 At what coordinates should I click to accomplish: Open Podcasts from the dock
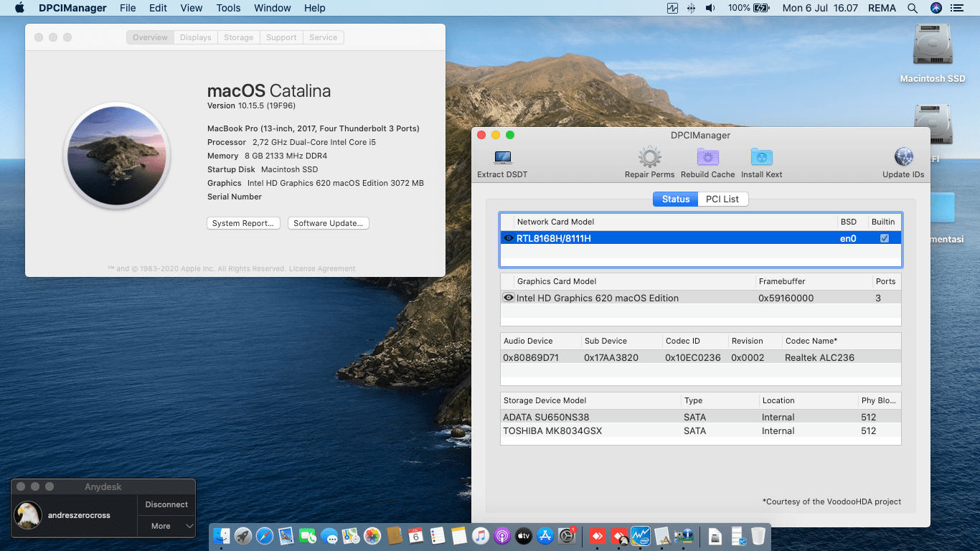(x=501, y=535)
